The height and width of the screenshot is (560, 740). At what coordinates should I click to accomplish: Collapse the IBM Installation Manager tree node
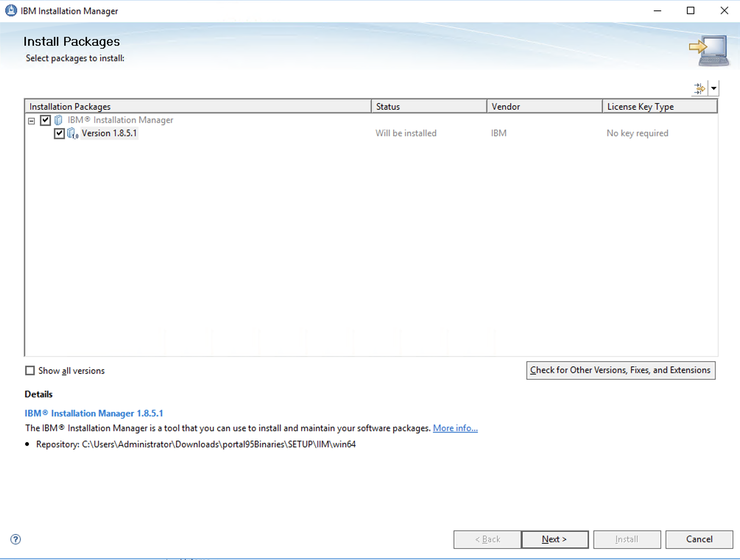coord(32,121)
